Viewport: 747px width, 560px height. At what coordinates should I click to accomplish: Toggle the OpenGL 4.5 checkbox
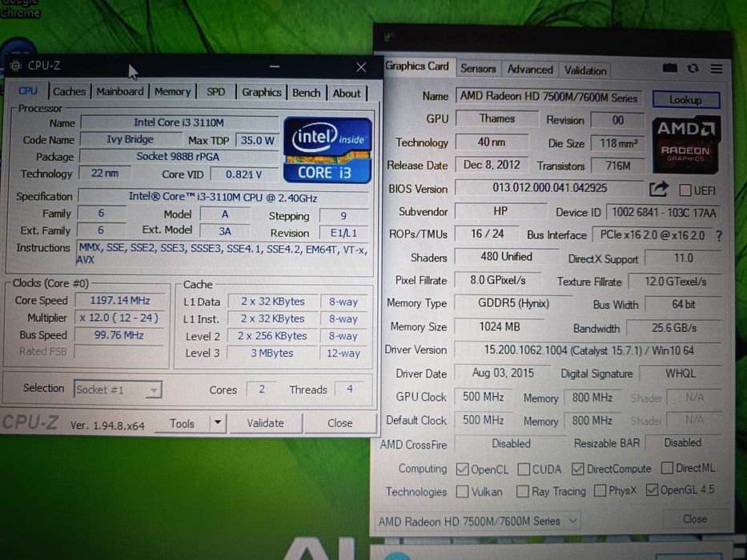click(652, 490)
